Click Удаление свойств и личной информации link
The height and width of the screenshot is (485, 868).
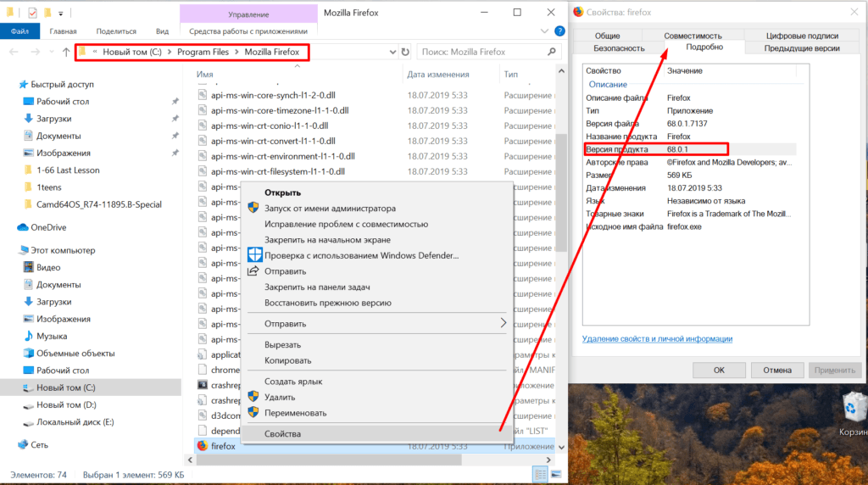pos(657,338)
